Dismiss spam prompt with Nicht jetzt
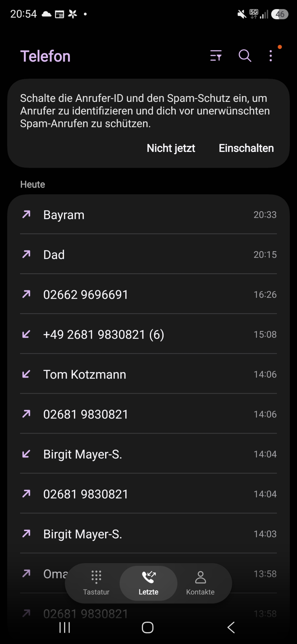 171,148
